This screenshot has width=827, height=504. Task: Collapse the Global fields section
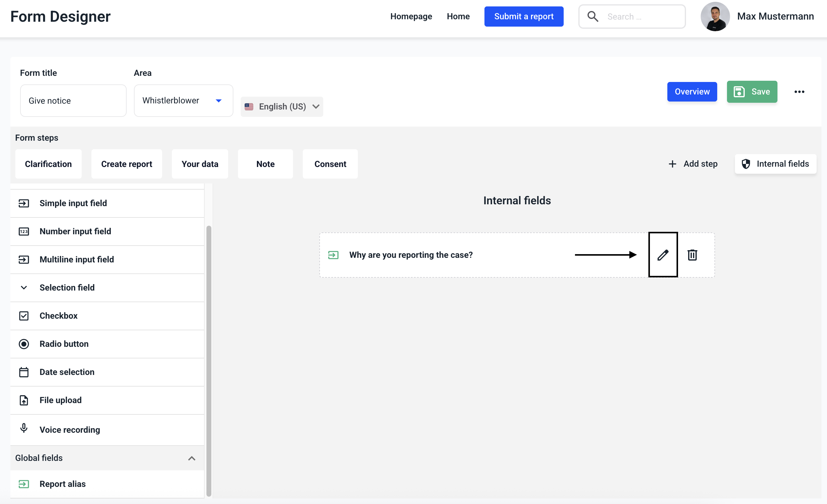click(192, 458)
